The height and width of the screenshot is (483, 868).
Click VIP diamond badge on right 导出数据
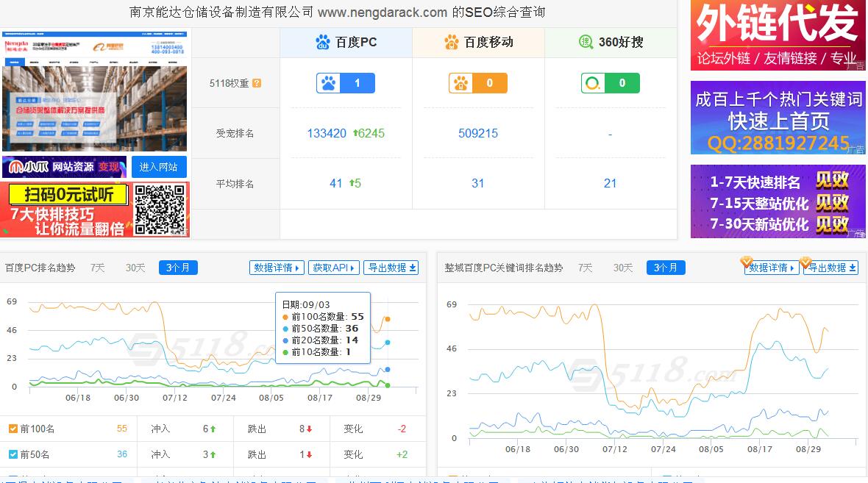pyautogui.click(x=805, y=261)
